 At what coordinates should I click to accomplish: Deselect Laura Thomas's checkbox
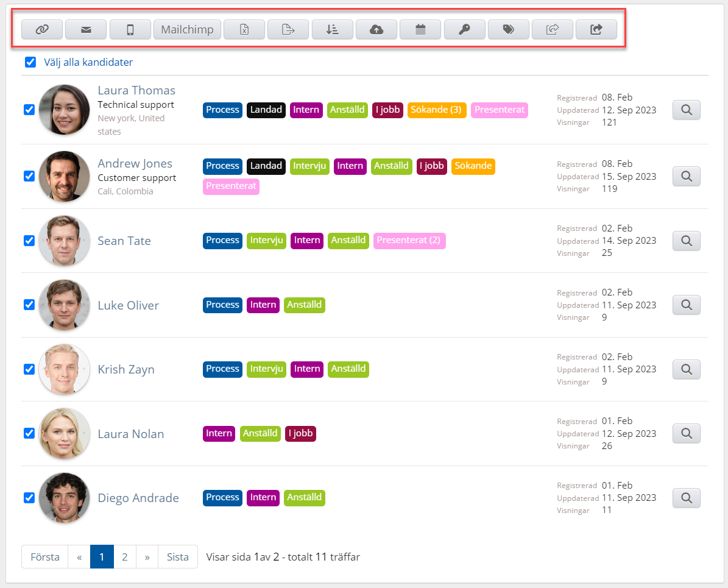[29, 110]
